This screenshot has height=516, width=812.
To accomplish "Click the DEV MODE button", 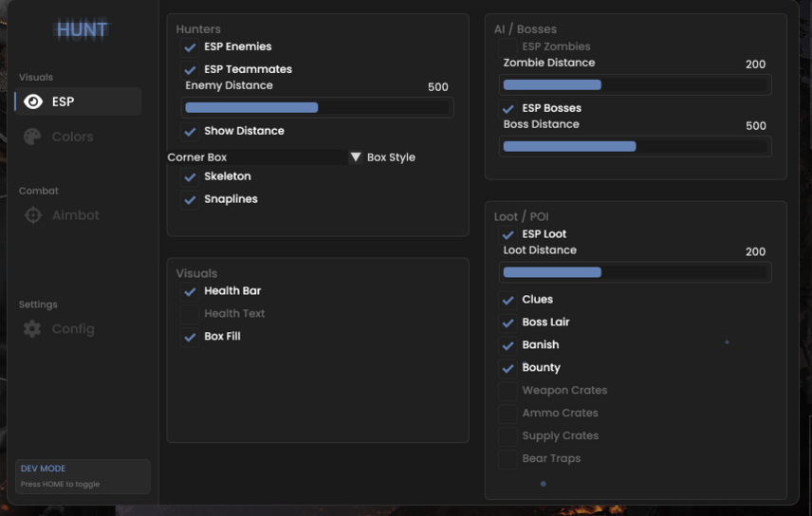I will pos(83,476).
